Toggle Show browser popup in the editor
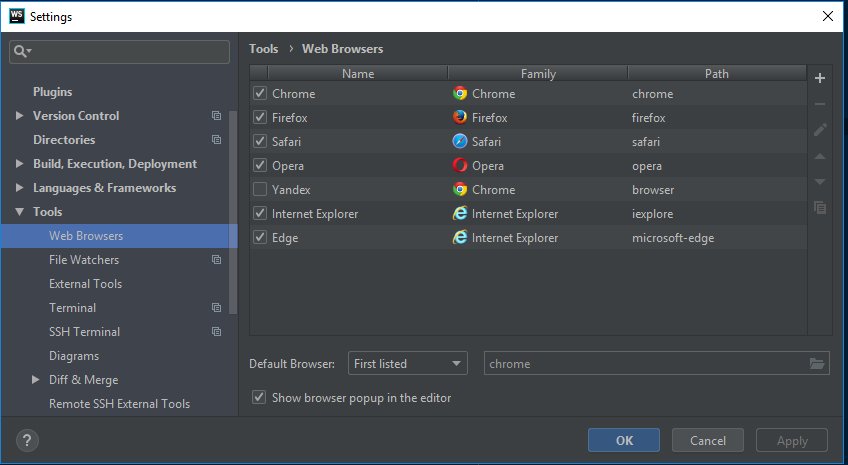Viewport: 848px width, 465px height. pos(259,397)
